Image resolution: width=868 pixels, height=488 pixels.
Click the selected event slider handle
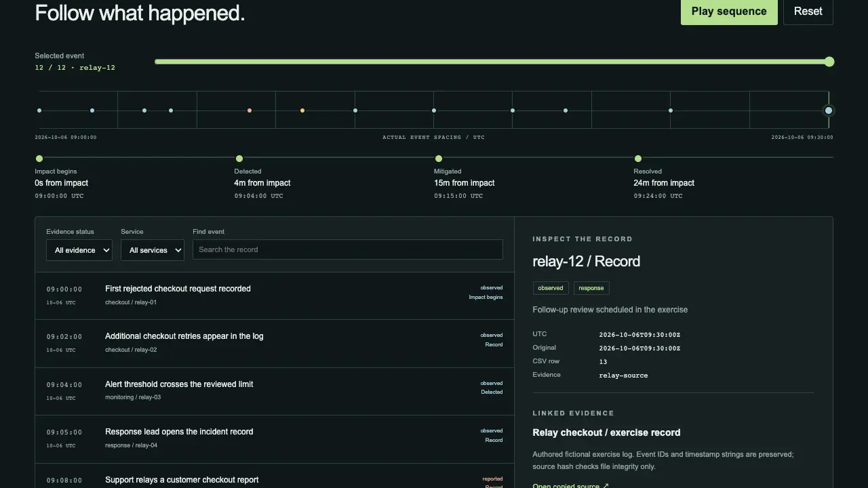829,62
